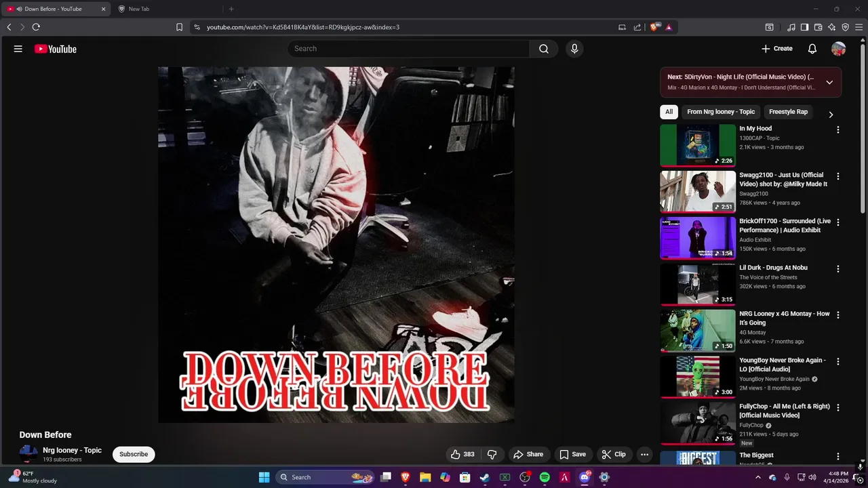Open more actions ellipsis under video
The width and height of the screenshot is (868, 488).
645,454
